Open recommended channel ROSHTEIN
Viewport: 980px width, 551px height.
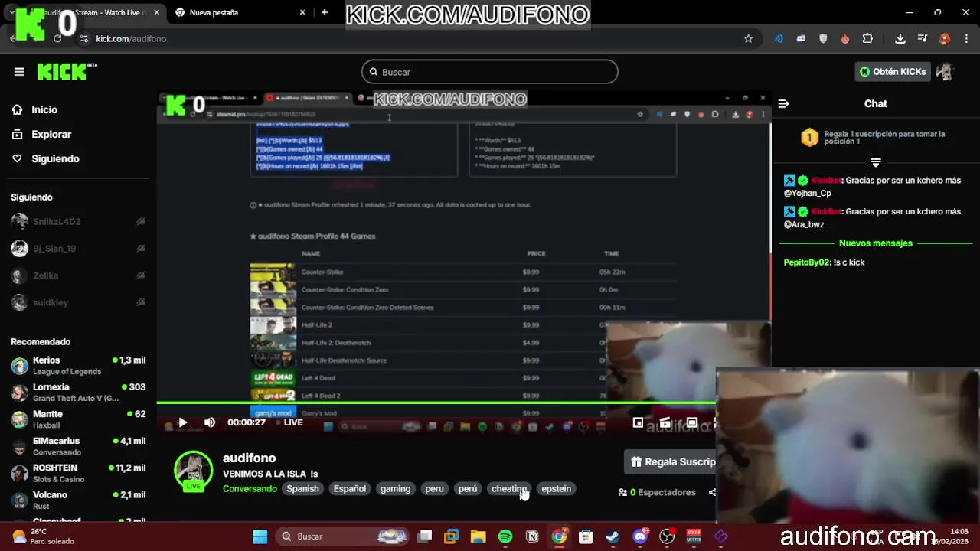pyautogui.click(x=77, y=473)
